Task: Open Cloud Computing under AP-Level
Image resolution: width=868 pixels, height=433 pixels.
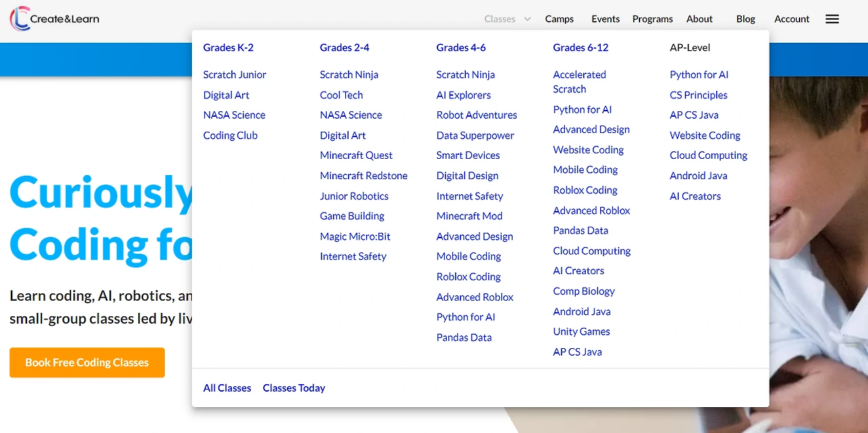Action: pos(709,155)
